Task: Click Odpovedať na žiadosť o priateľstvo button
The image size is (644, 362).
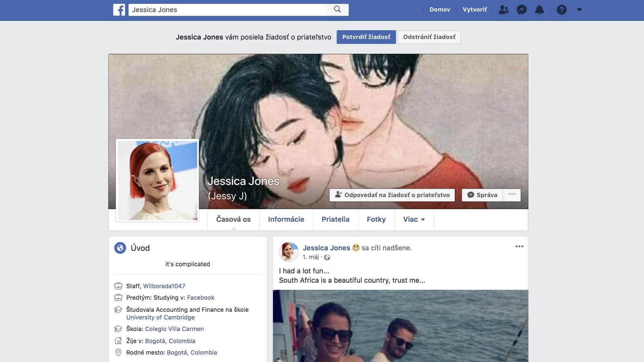Action: [392, 195]
